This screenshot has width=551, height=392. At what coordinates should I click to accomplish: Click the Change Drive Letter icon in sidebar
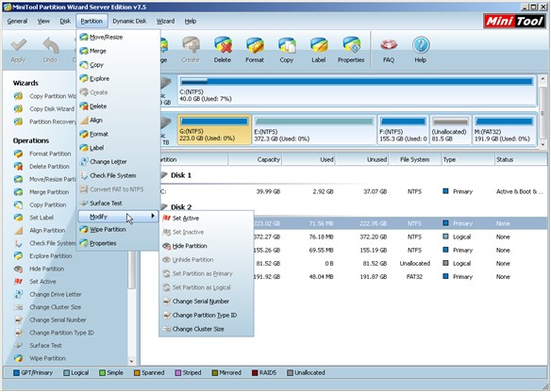18,294
